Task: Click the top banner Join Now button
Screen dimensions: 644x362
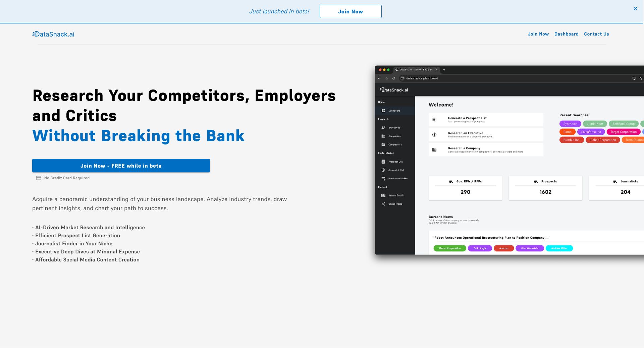Action: pos(350,11)
